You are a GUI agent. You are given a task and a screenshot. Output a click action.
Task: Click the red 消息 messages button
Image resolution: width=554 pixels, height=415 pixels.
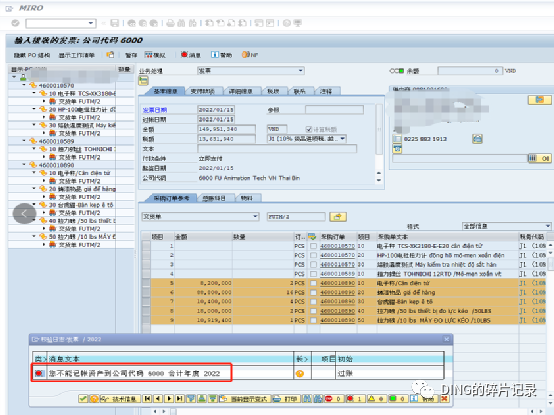click(191, 55)
